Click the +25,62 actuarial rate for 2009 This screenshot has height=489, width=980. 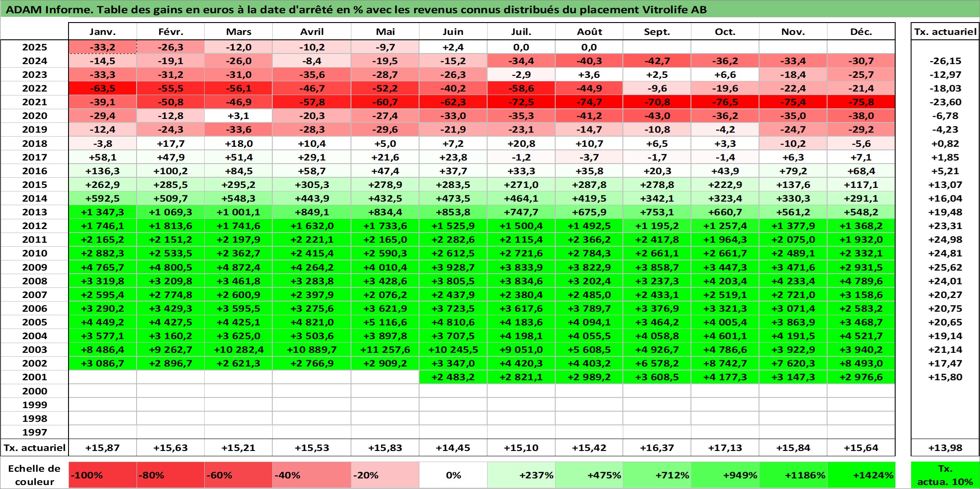tap(945, 267)
